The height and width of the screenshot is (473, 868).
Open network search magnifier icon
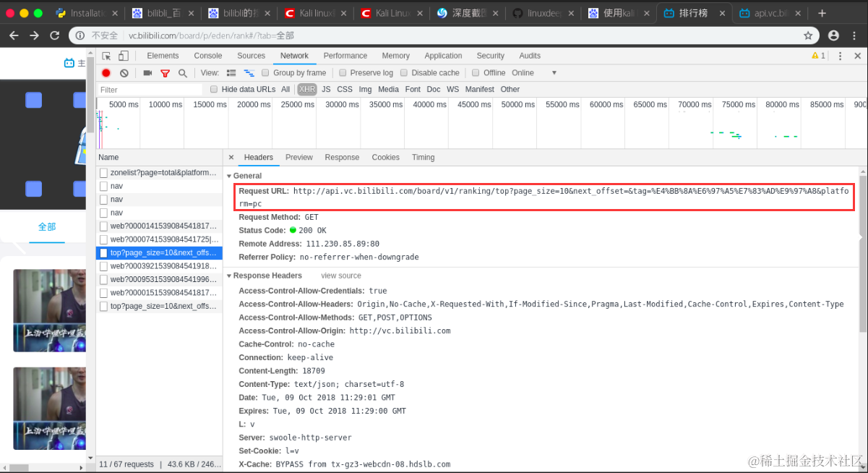(x=183, y=73)
